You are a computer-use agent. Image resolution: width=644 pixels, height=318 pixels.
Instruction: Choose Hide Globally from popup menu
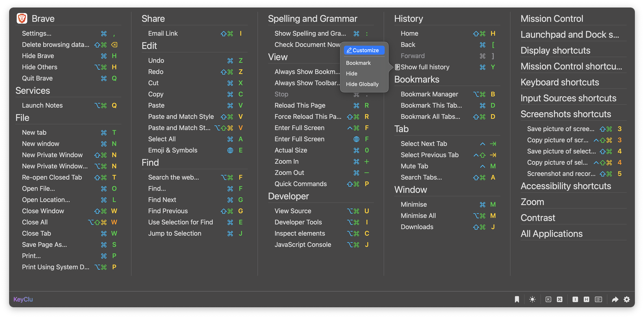point(362,84)
